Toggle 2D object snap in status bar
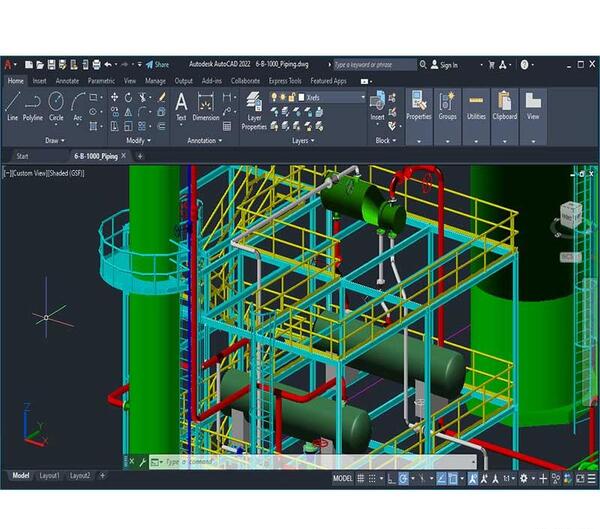Screen dimensions: 600x529 (453, 478)
